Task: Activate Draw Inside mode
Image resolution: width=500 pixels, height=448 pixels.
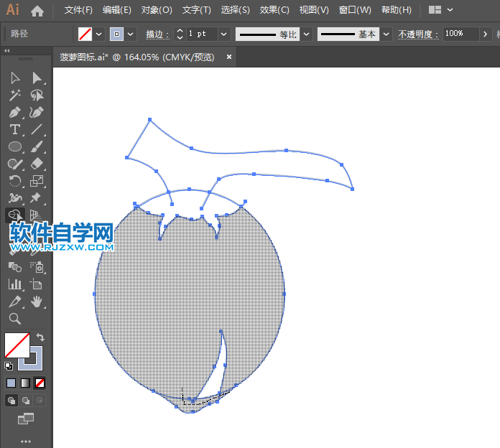Action: coord(40,400)
